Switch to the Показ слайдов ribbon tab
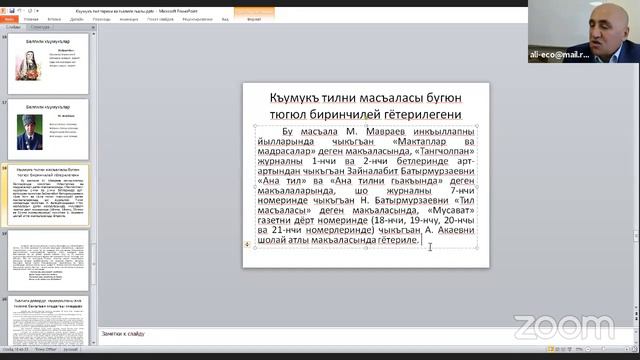Image resolution: width=640 pixels, height=360 pixels. (x=160, y=19)
